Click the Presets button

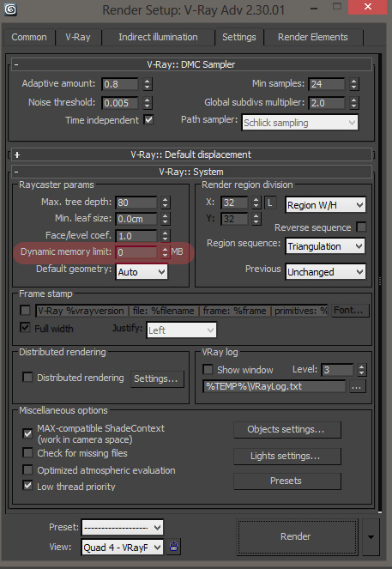click(286, 481)
